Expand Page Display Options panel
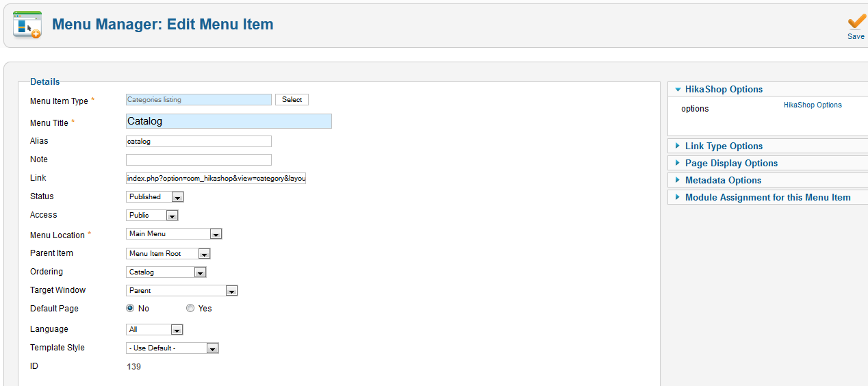Screen dimensions: 868x386 click(767, 163)
